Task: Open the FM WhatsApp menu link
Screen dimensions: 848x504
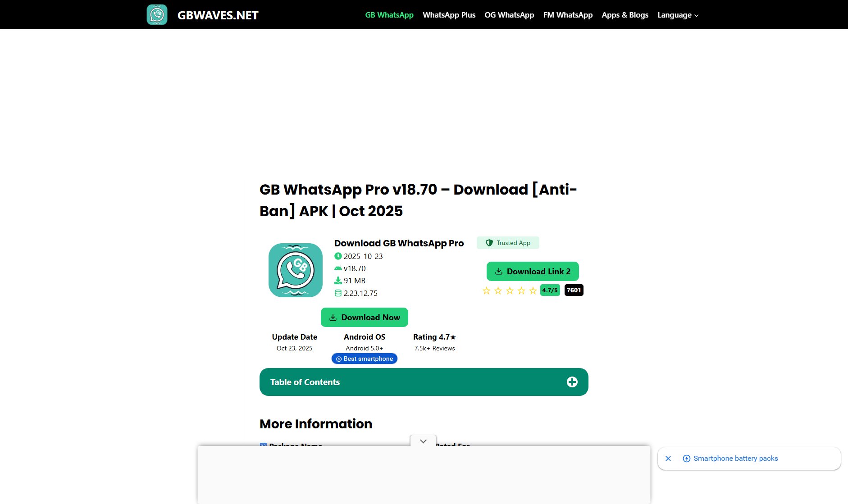Action: (568, 15)
